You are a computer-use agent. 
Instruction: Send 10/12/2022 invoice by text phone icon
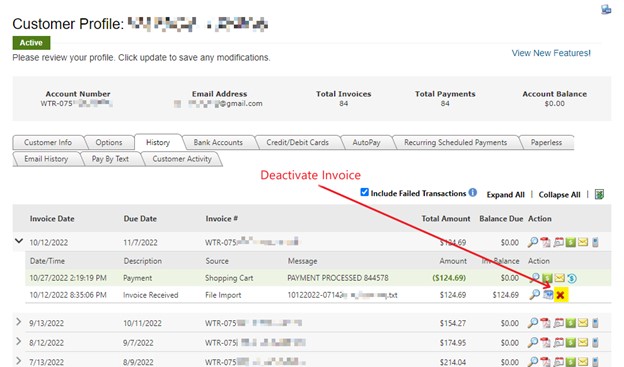[x=595, y=242]
